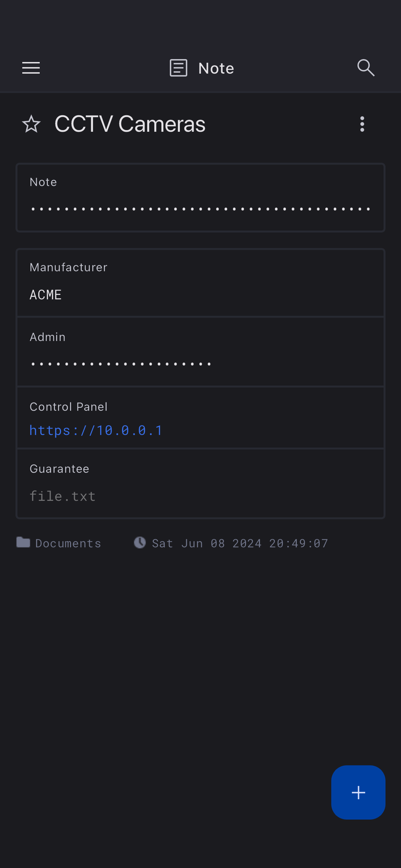Click the Sat Jun 08 2024 timestamp
Image resolution: width=401 pixels, height=868 pixels.
(x=240, y=543)
